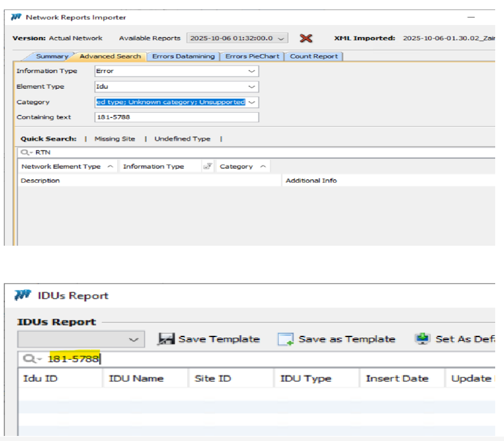Viewport: 504px width, 441px height.
Task: Expand the Element Type Idu dropdown
Action: pyautogui.click(x=251, y=87)
